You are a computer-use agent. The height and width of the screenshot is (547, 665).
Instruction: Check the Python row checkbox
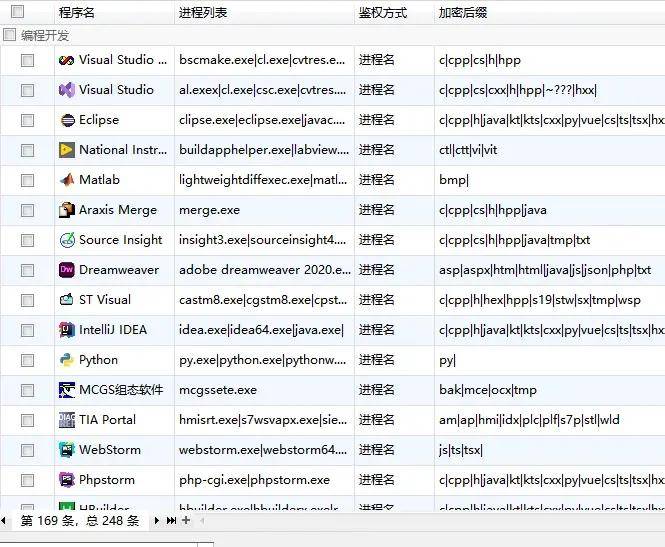pyautogui.click(x=28, y=360)
